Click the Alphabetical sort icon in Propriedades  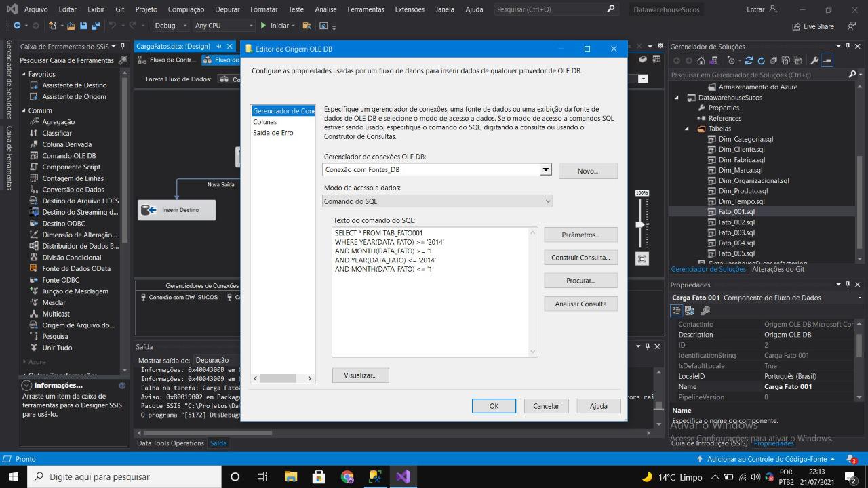tap(690, 310)
